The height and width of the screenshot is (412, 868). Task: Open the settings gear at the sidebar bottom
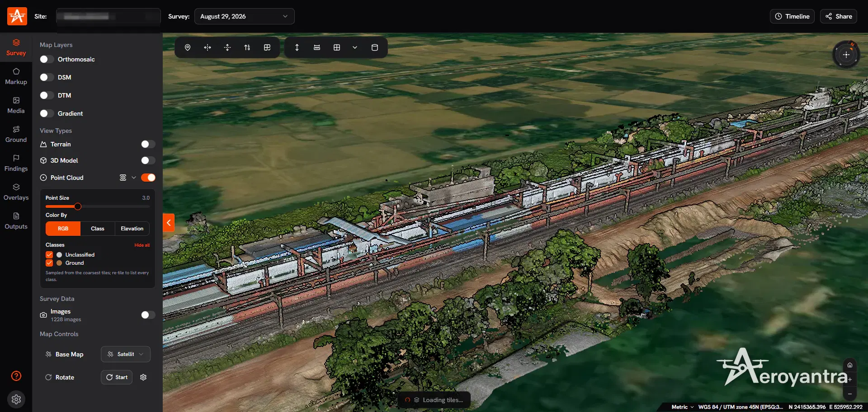(x=16, y=399)
